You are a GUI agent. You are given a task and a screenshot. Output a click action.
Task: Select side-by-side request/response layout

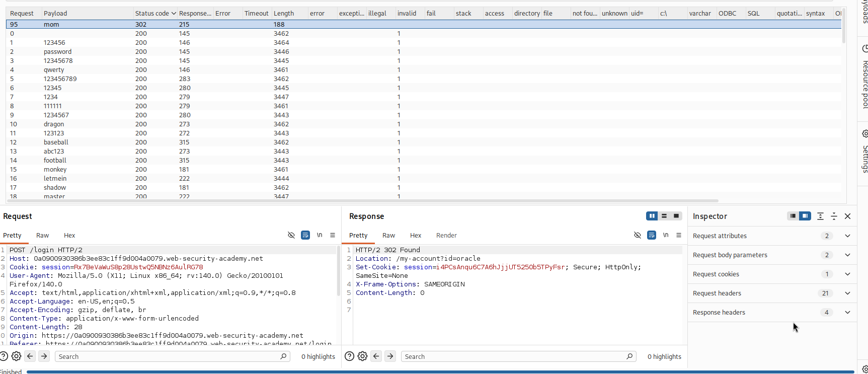point(652,216)
